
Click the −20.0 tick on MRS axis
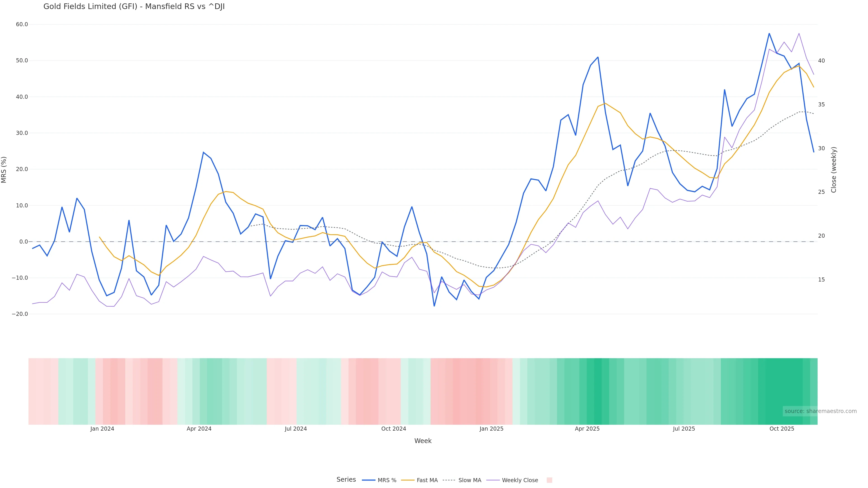(20, 314)
